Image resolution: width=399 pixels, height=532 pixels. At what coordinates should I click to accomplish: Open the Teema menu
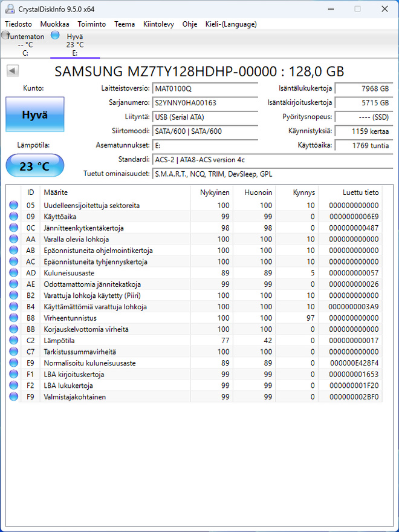pyautogui.click(x=125, y=24)
